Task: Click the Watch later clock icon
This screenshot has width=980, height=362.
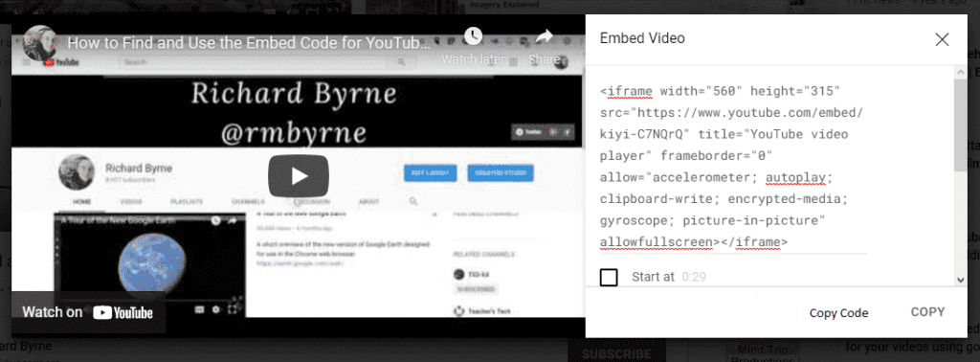Action: coord(473,36)
